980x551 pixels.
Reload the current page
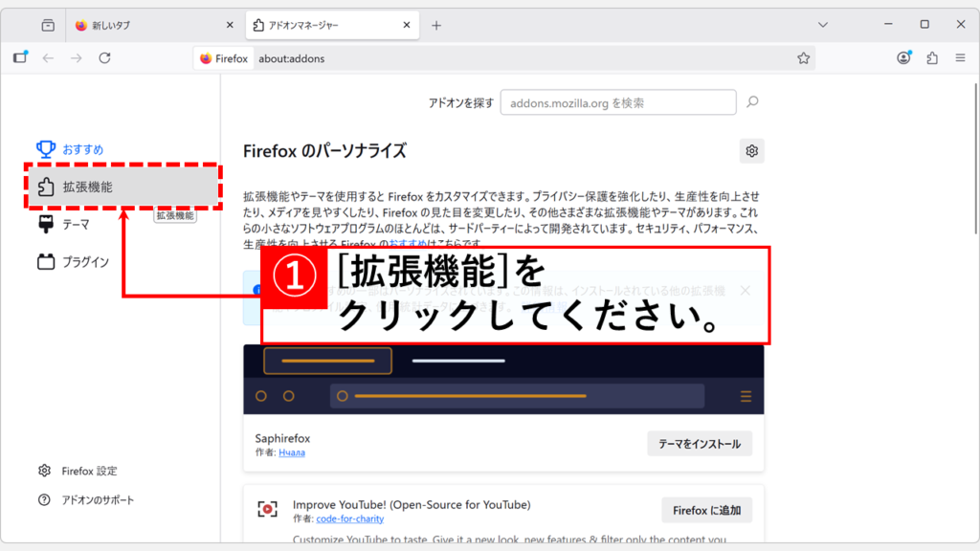tap(104, 58)
